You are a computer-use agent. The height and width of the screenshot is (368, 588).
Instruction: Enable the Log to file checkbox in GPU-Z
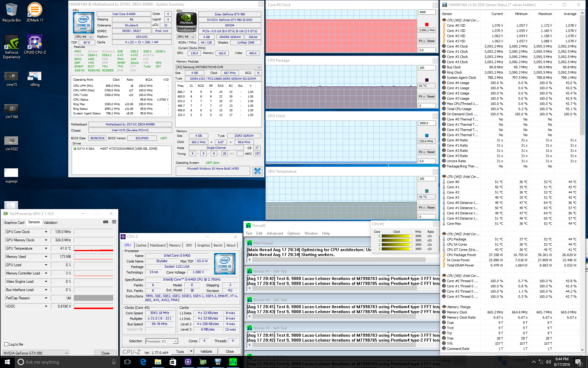coord(6,344)
